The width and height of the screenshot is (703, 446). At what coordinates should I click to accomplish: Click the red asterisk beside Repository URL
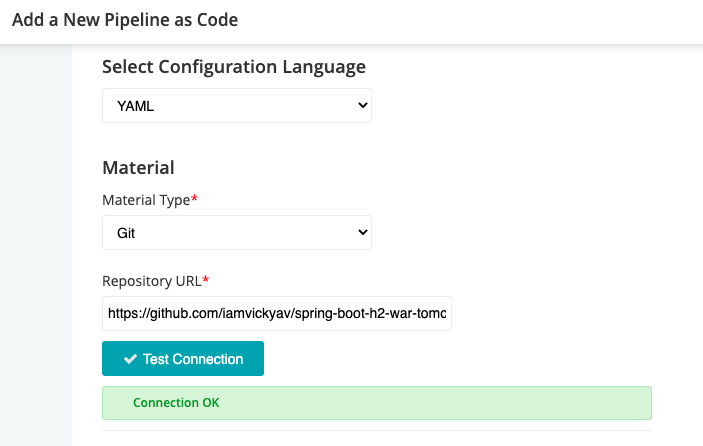coord(205,281)
